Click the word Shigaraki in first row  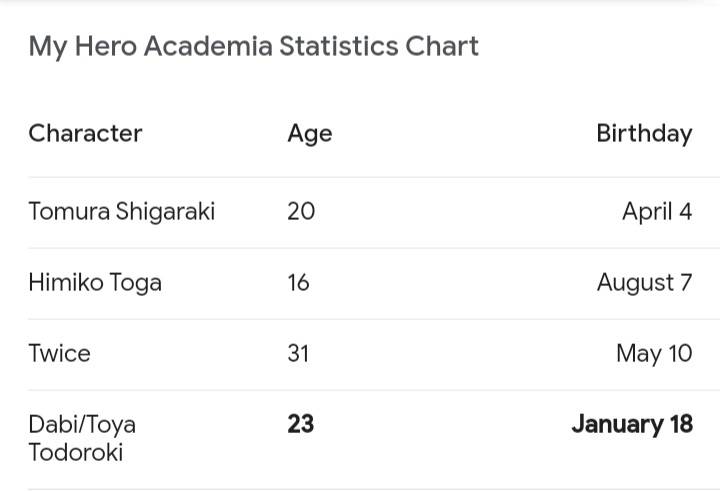click(x=165, y=211)
